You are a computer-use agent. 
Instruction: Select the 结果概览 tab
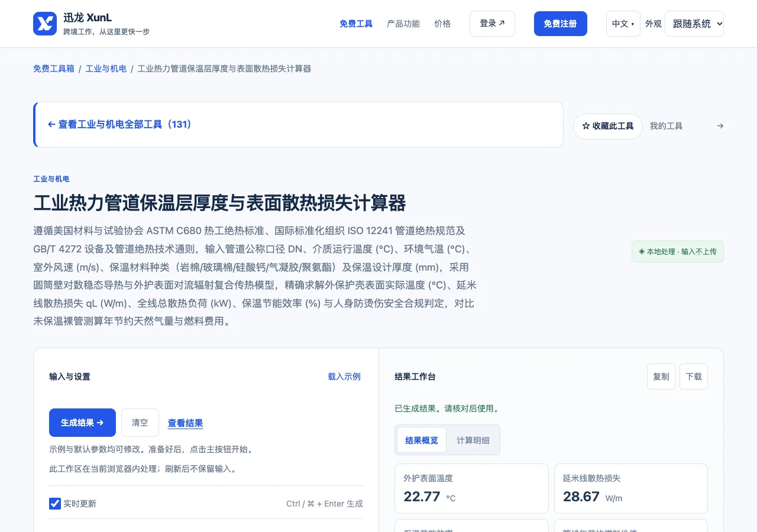(x=422, y=440)
